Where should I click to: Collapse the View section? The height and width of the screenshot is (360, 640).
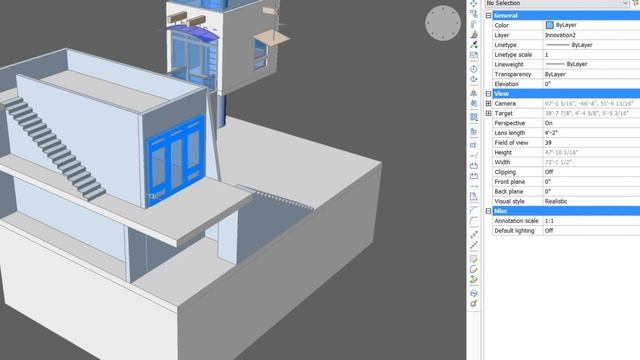[x=488, y=94]
